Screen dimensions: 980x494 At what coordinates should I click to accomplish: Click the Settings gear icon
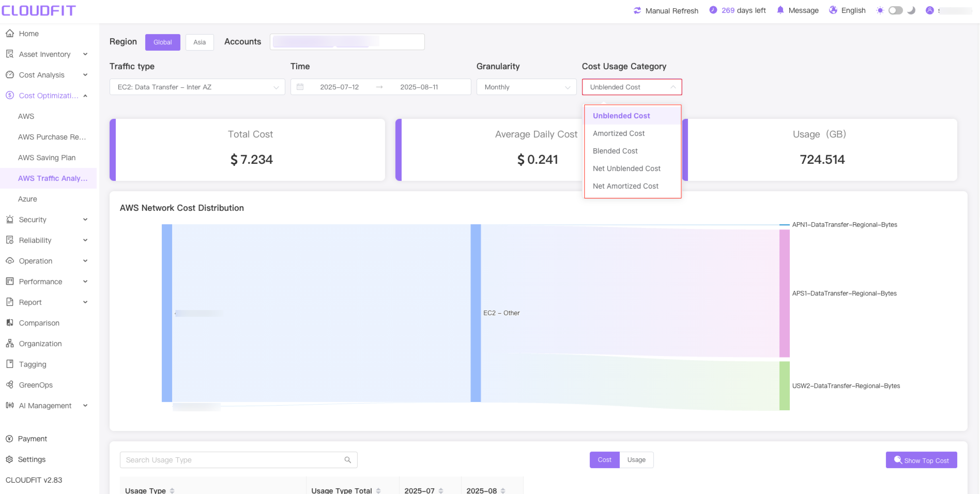click(9, 459)
